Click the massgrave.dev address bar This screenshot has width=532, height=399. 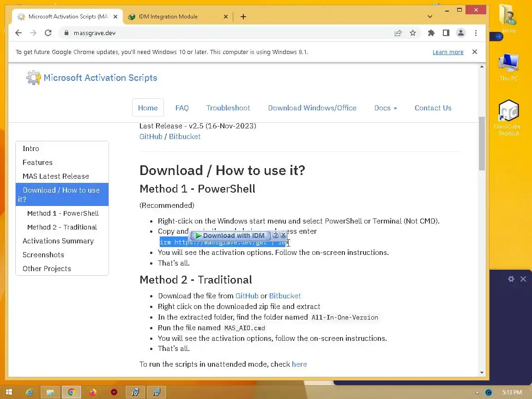click(224, 33)
